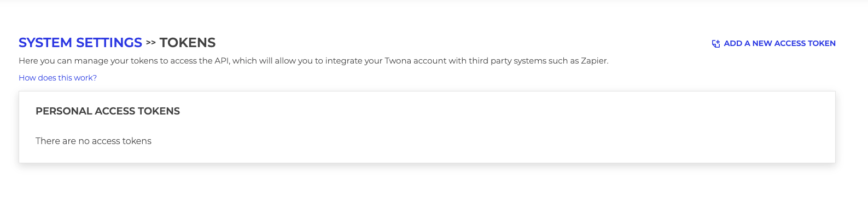The height and width of the screenshot is (212, 868).
Task: Click the Personal Access Tokens heading
Action: point(108,111)
